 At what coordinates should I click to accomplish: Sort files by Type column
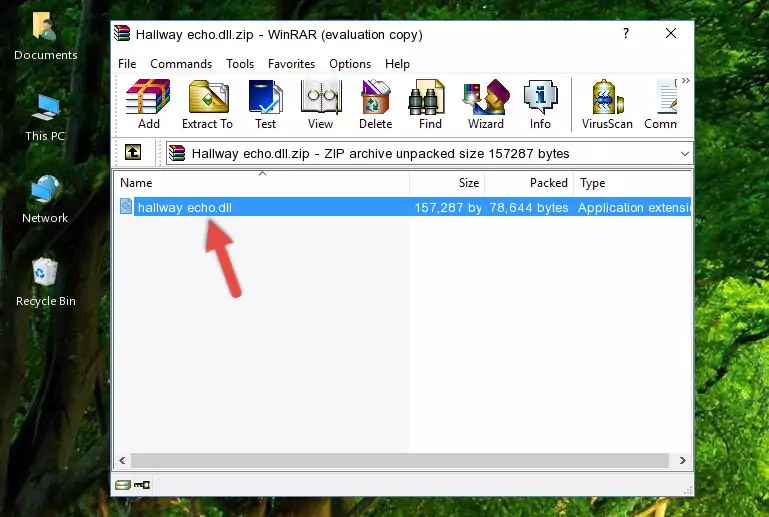tap(633, 183)
